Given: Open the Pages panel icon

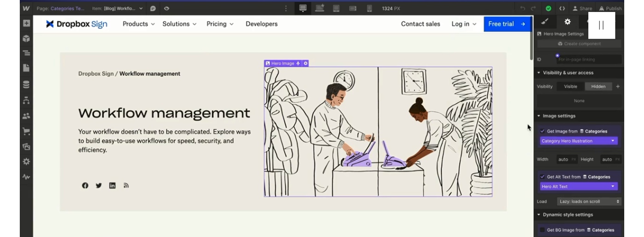Looking at the screenshot, I should [x=26, y=68].
